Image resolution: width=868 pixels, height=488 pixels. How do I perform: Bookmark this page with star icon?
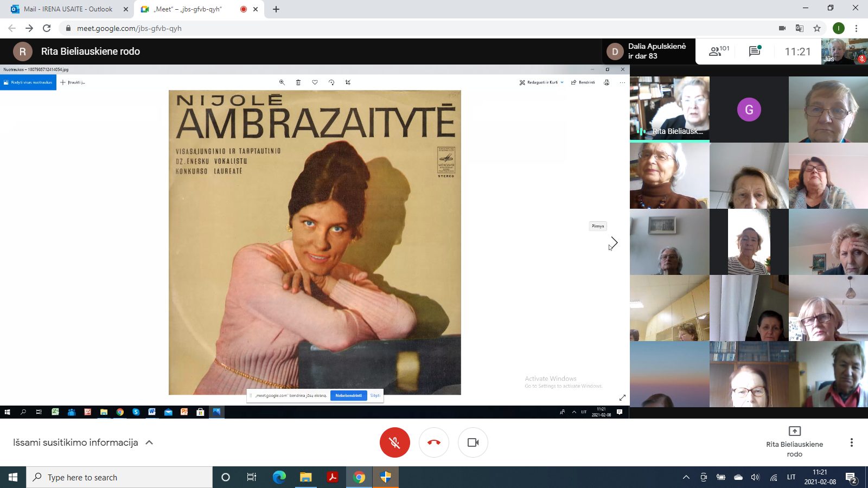pyautogui.click(x=817, y=28)
